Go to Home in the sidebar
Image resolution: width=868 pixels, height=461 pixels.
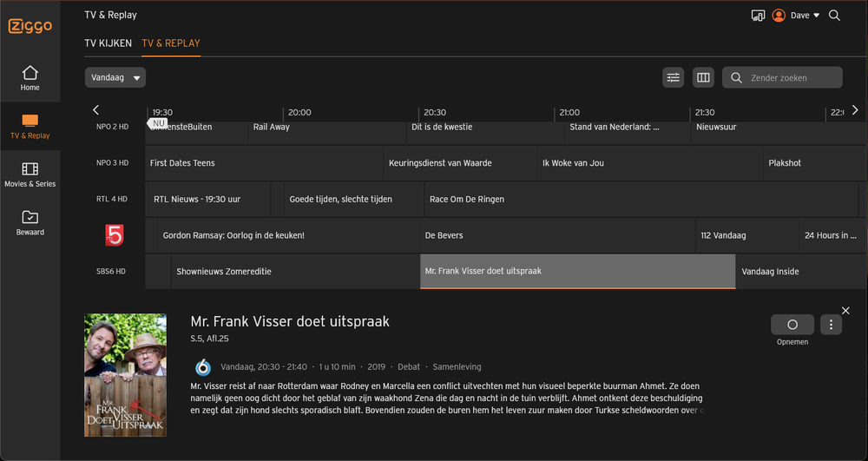point(30,78)
